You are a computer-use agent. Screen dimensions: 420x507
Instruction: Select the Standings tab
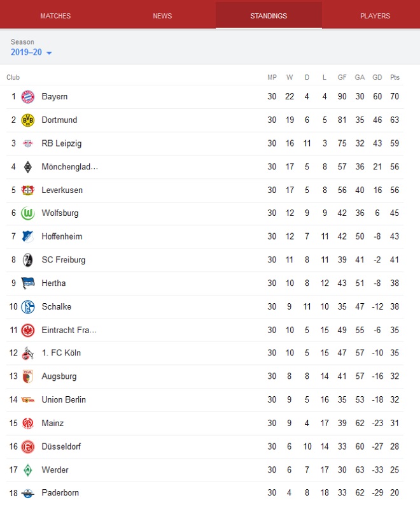[x=269, y=16]
